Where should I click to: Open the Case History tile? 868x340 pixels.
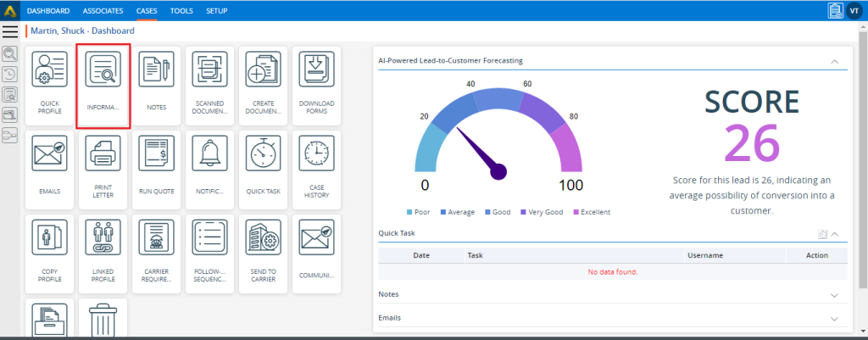point(316,169)
